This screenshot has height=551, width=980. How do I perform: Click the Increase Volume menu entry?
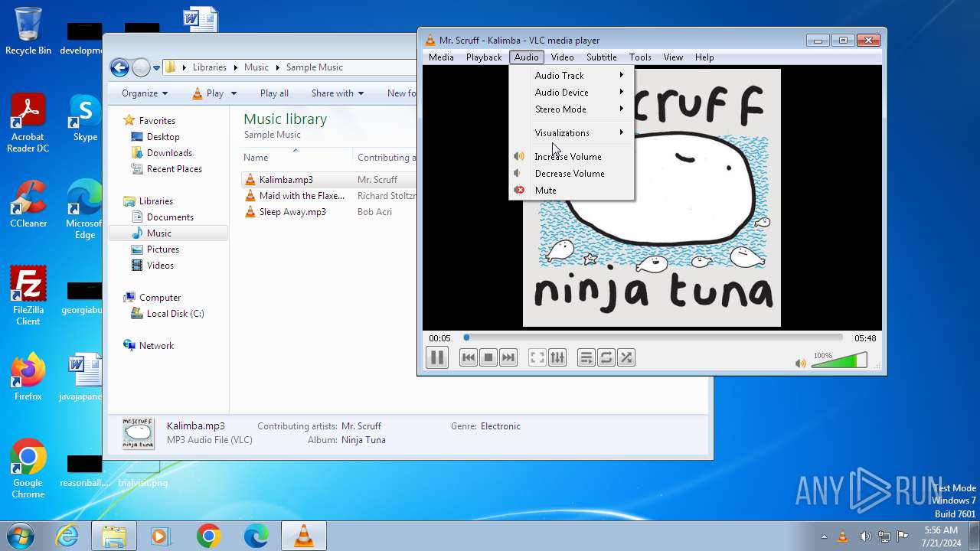tap(572, 157)
